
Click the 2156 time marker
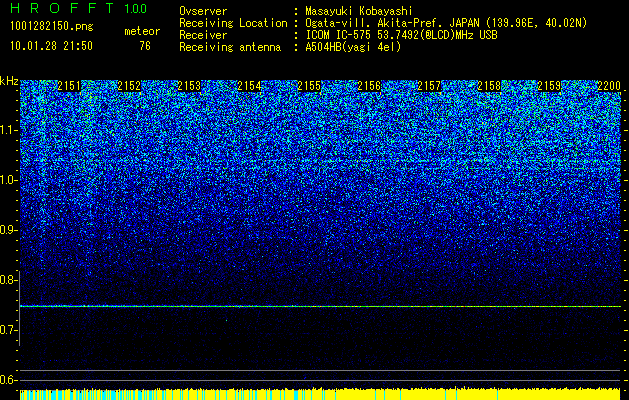369,86
